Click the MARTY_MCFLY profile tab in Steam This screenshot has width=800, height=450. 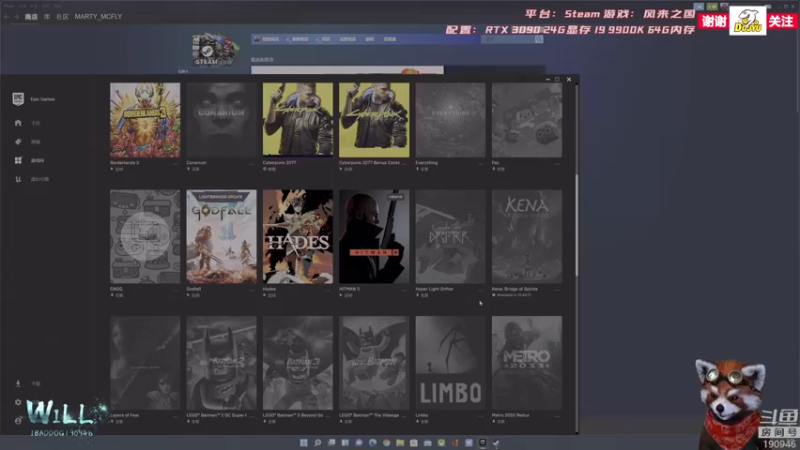(98, 16)
